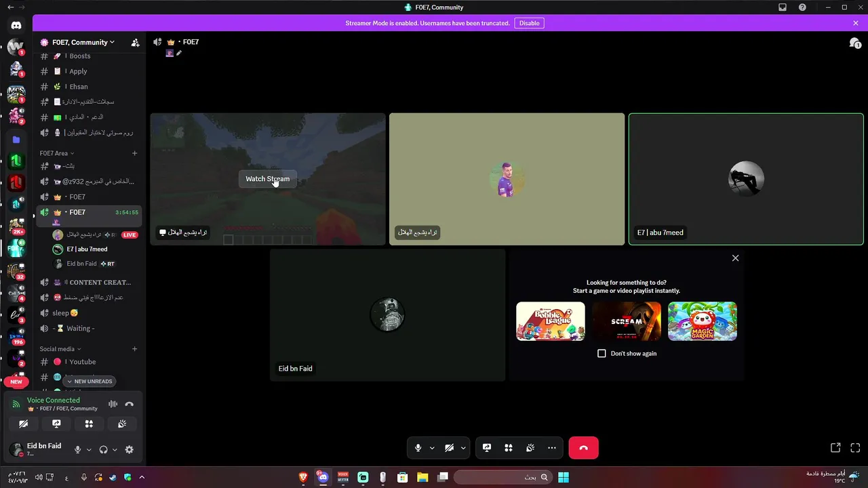
Task: Open camera options arrow in bottom call bar
Action: point(463,448)
